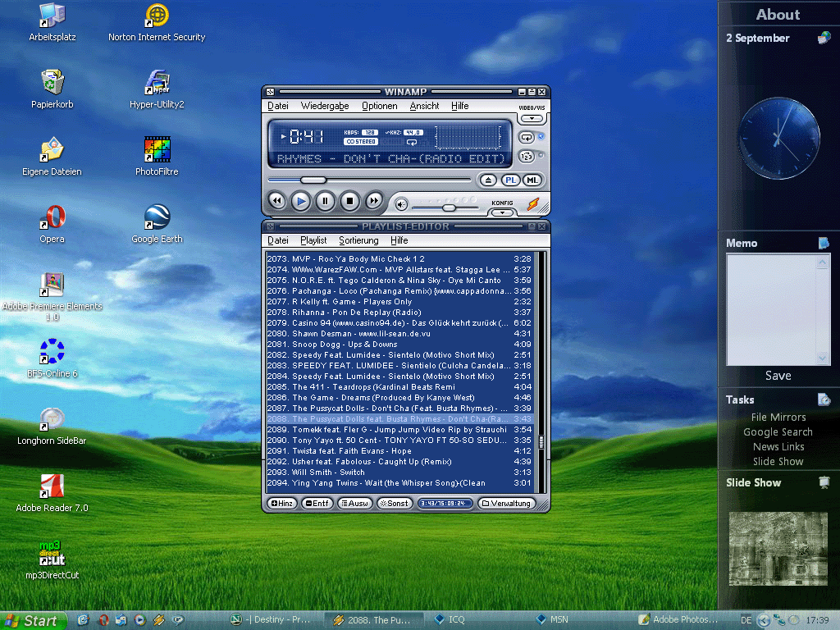Toggle the media library ML button
840x630 pixels.
[x=532, y=180]
